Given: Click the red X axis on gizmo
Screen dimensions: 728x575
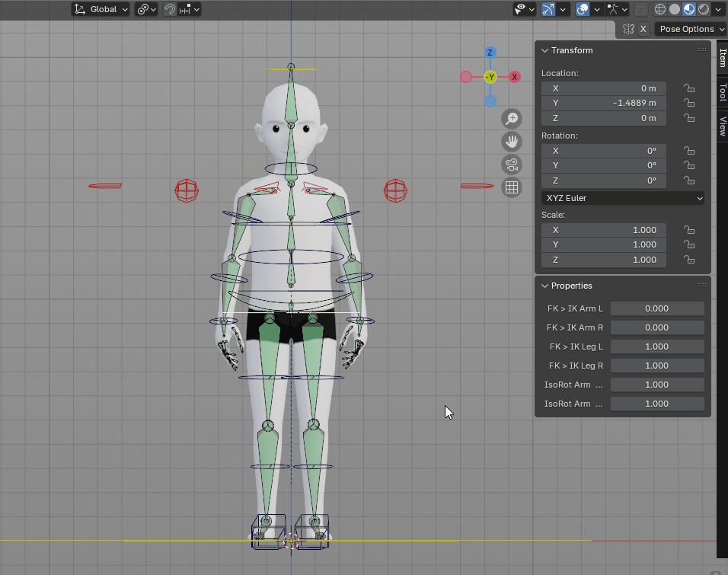Looking at the screenshot, I should pyautogui.click(x=515, y=77).
